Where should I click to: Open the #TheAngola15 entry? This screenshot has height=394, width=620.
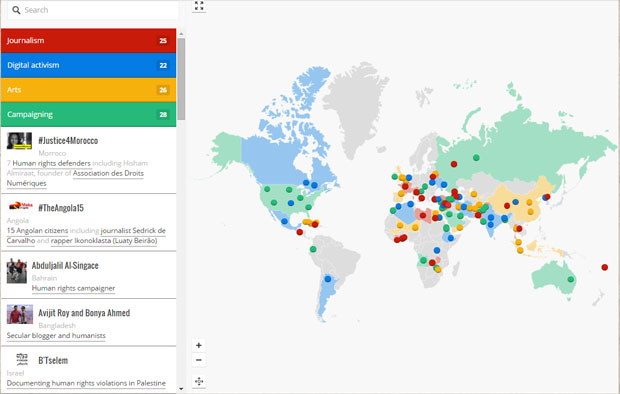tap(89, 222)
